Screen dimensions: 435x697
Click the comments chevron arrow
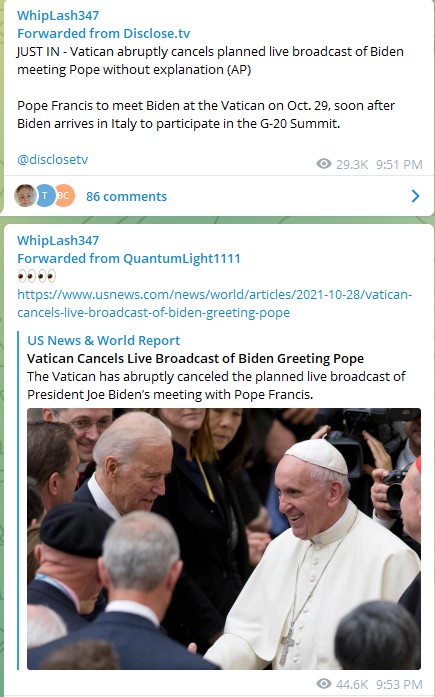tap(415, 196)
